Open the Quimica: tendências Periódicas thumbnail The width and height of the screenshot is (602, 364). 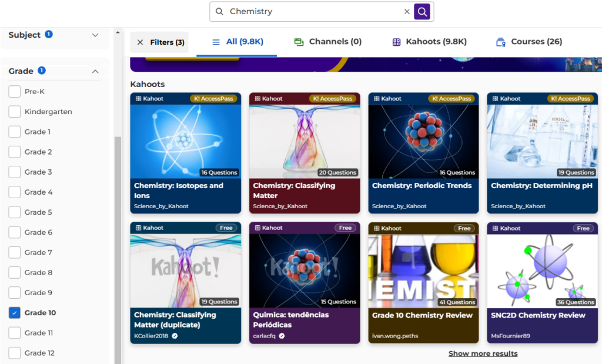point(305,271)
